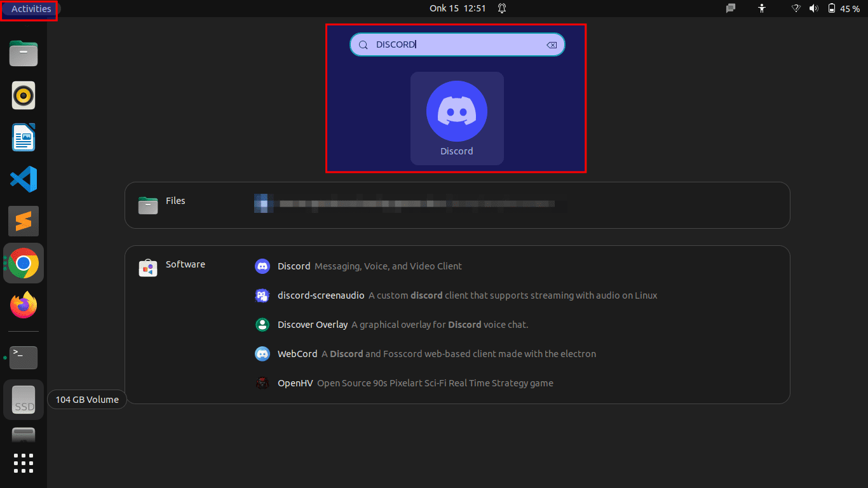Click the Wi-Fi network indicator
The width and height of the screenshot is (868, 488).
coord(796,8)
